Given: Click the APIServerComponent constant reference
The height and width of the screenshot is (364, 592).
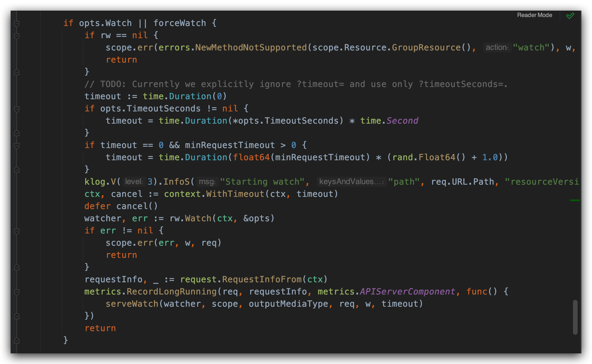Looking at the screenshot, I should tap(407, 292).
